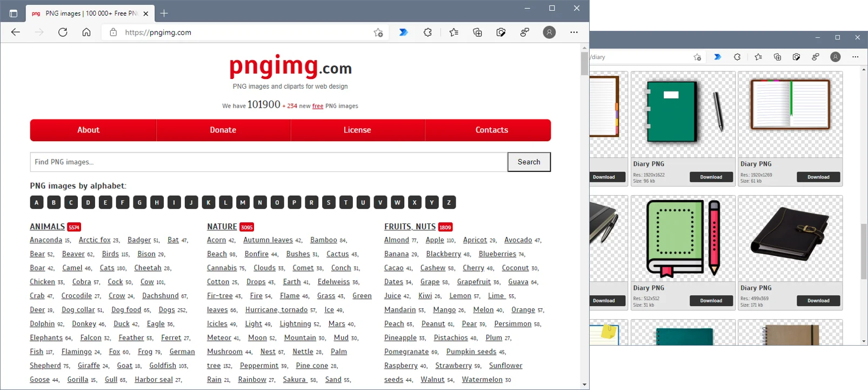The width and height of the screenshot is (868, 390).
Task: Open Browser essentials icon in pngimg.com window
Action: 501,32
